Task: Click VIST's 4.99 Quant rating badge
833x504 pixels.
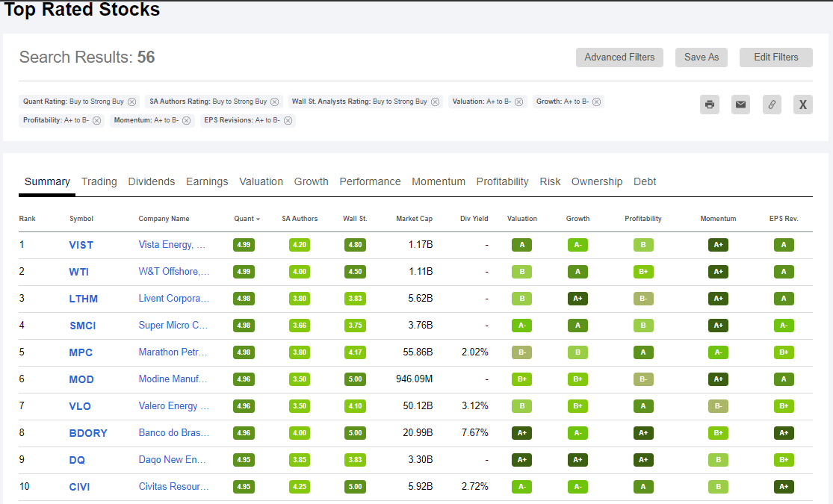Action: tap(244, 245)
